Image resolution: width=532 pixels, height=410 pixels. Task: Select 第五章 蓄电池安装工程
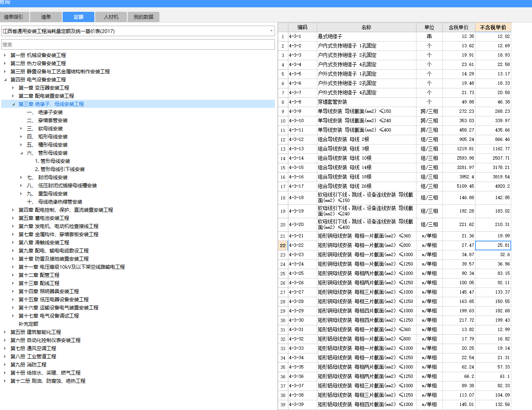pos(44,218)
